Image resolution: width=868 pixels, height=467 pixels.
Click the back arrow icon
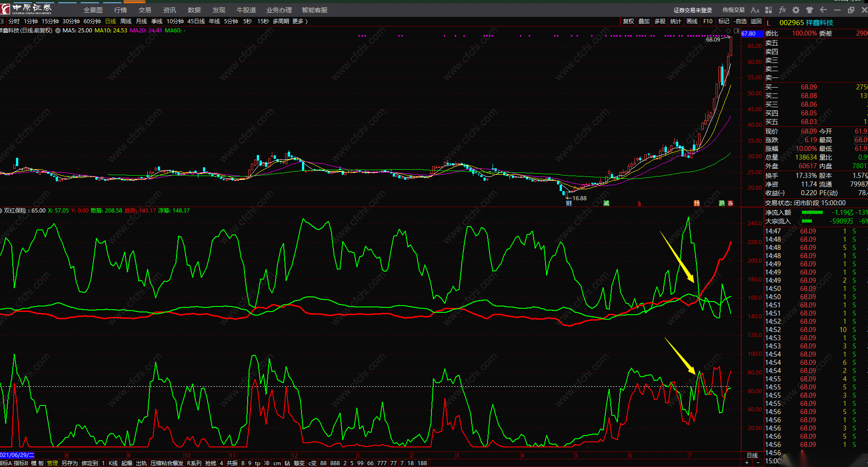pos(823,10)
